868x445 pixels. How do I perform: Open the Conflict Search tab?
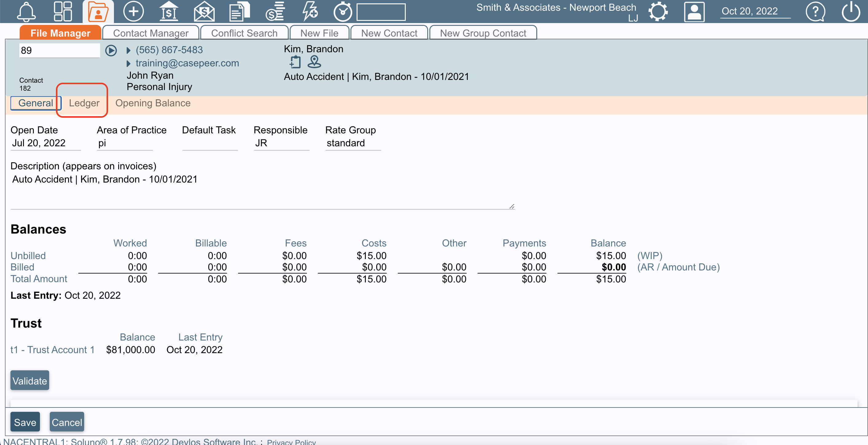[244, 33]
